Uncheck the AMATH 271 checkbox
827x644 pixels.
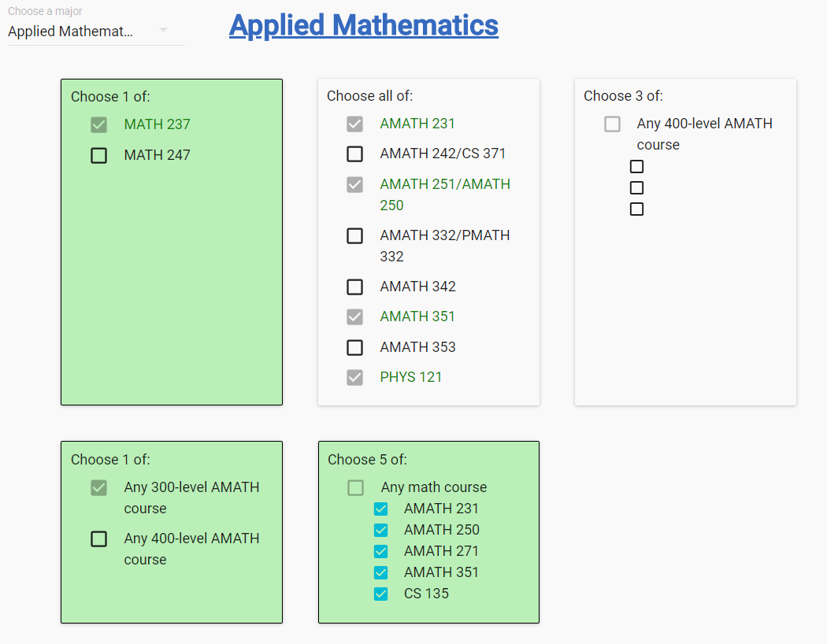coord(380,552)
